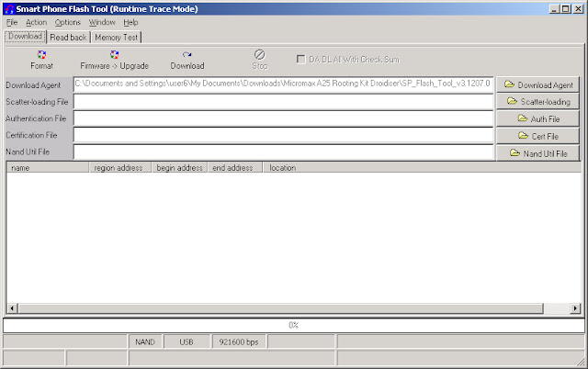
Task: Browse for a Nand Util File
Action: point(538,153)
